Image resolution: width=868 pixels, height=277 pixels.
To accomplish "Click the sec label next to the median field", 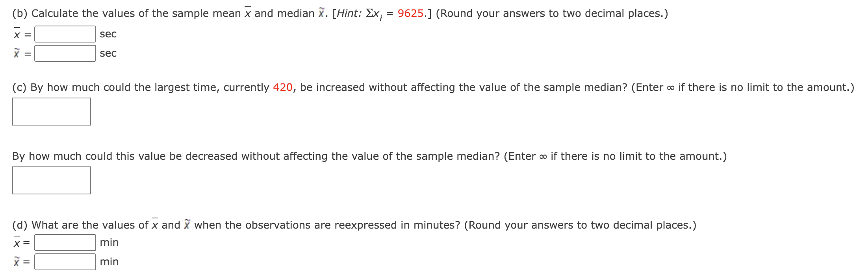I will point(107,54).
